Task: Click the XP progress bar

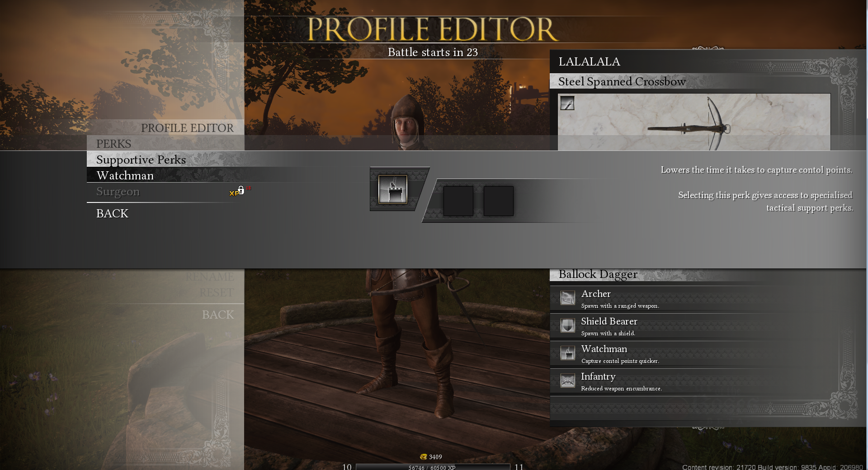Action: pyautogui.click(x=432, y=467)
